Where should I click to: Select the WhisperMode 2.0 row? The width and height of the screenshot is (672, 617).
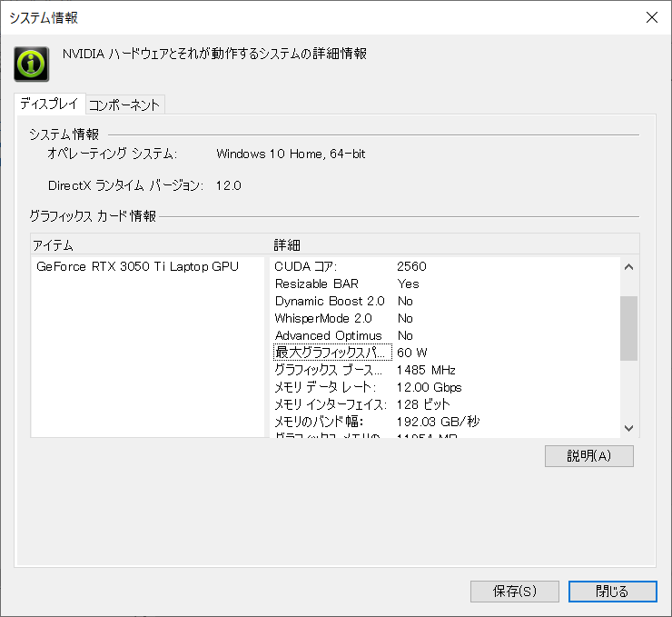(x=323, y=318)
